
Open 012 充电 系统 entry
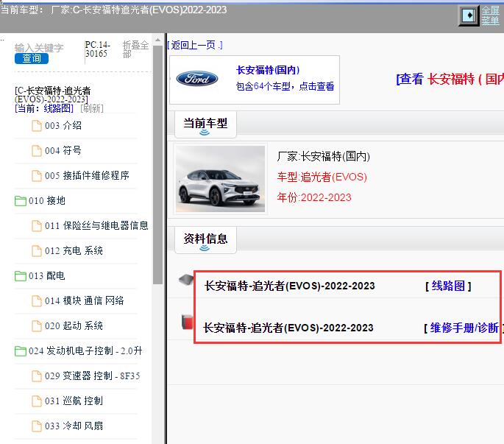pyautogui.click(x=74, y=250)
